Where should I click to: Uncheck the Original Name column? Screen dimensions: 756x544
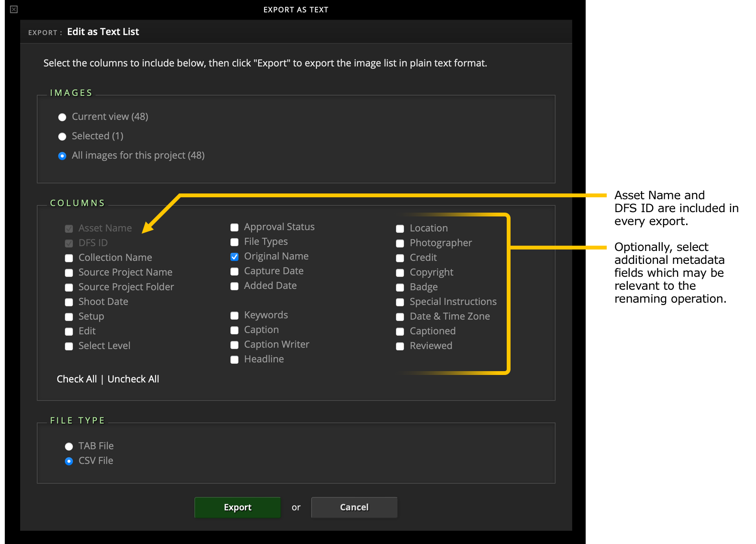tap(234, 257)
